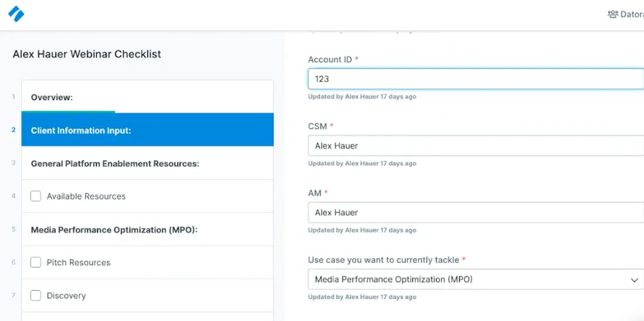The width and height of the screenshot is (644, 321).
Task: Click step number 2 beside Client Information Input
Action: tap(14, 130)
